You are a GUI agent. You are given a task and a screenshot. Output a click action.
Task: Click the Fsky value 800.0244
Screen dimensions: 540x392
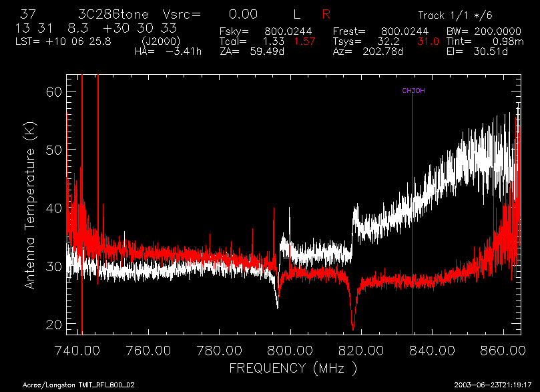pos(288,31)
